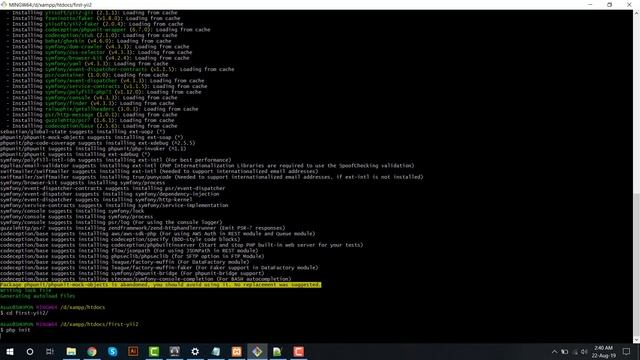
Task: Click the yellow highlighted abandoned package warning
Action: point(160,284)
